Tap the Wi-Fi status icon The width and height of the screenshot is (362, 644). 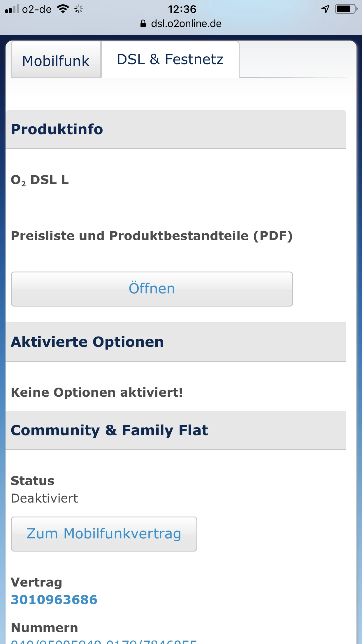(x=63, y=9)
